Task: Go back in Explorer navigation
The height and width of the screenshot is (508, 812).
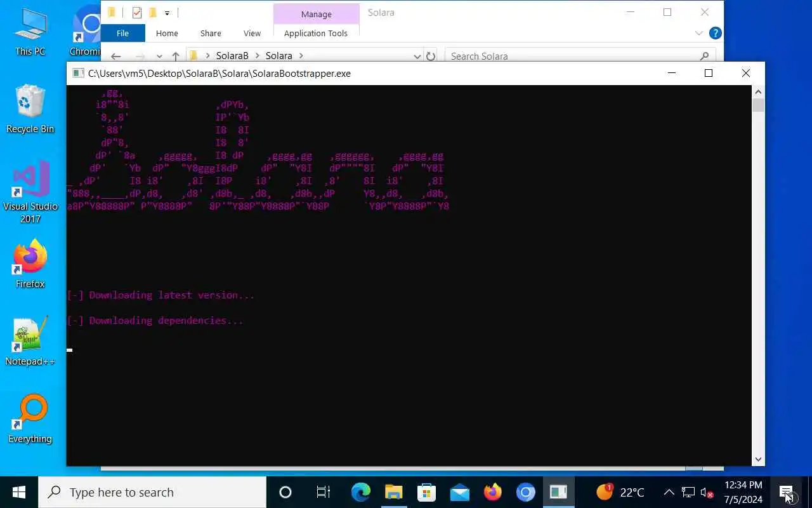Action: point(115,56)
